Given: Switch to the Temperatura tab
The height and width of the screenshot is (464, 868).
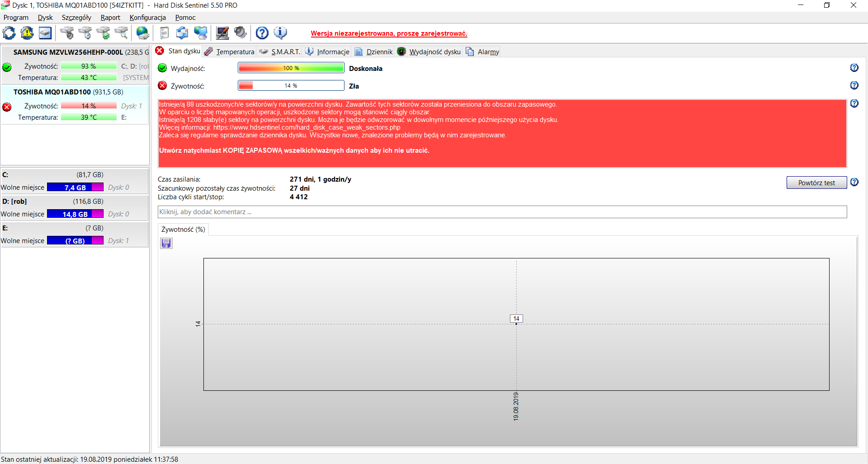Looking at the screenshot, I should pos(229,52).
